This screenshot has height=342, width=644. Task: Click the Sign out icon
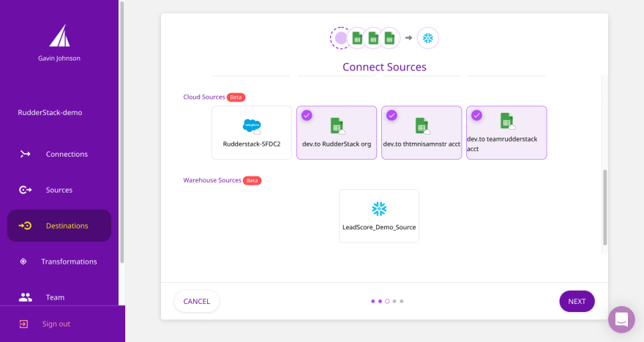[23, 324]
